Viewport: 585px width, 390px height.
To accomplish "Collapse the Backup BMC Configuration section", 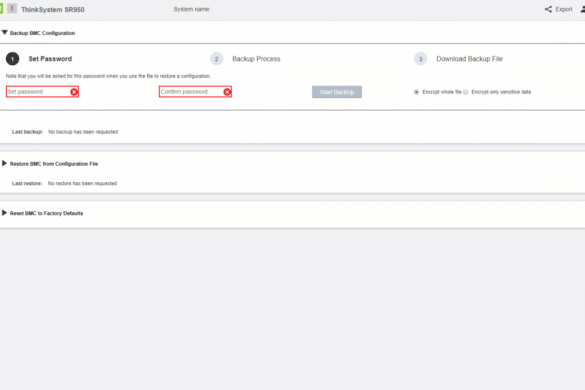I will coord(4,33).
